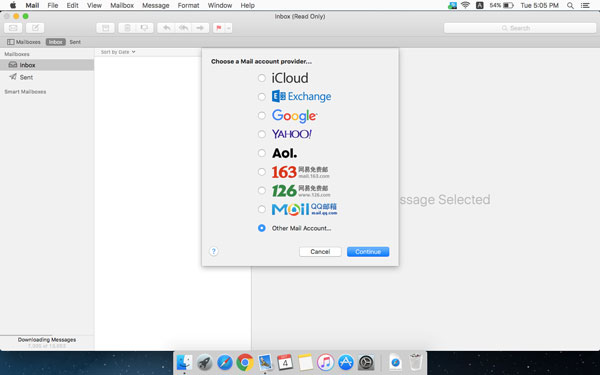Screen dimensions: 600x375
Task: Click the Yahoo logo
Action: [x=292, y=134]
